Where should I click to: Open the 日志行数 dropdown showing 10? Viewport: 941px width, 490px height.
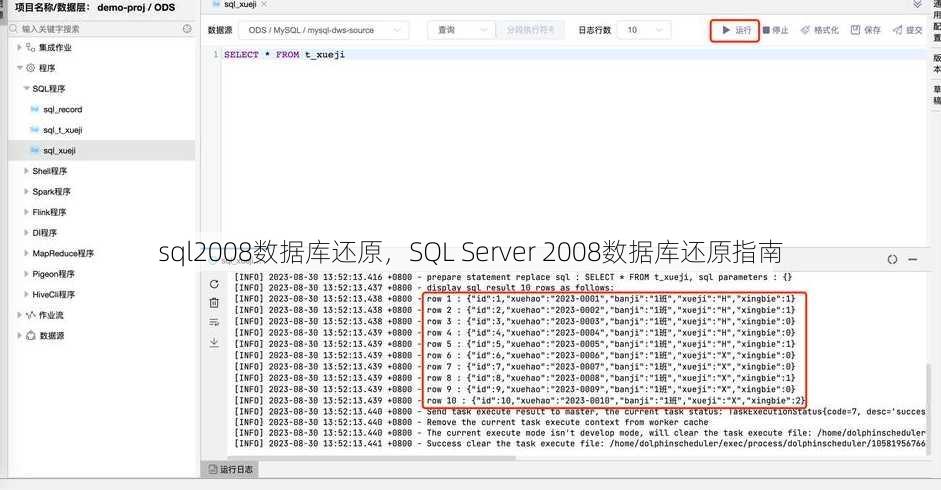click(645, 29)
